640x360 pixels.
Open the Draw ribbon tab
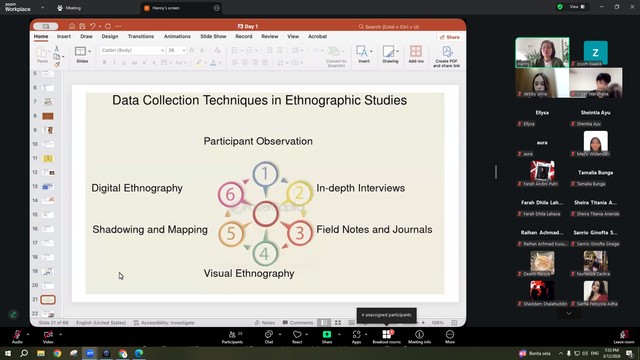pyautogui.click(x=86, y=37)
